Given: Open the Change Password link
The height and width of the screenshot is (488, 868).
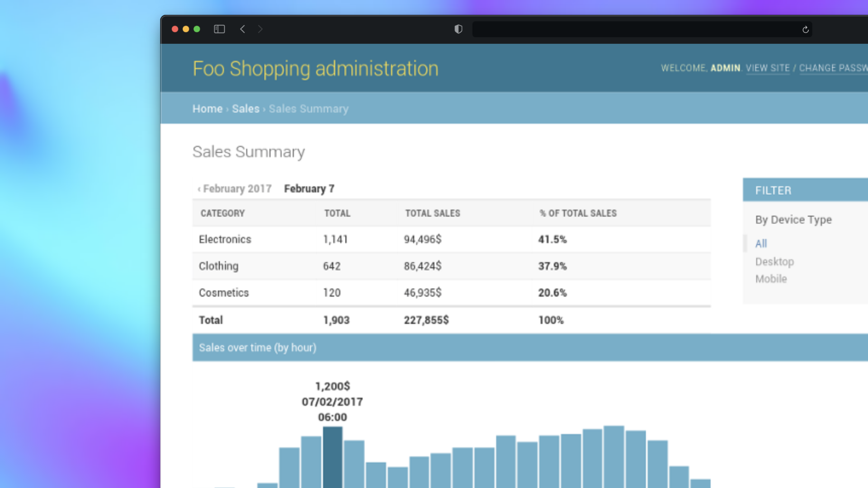Looking at the screenshot, I should (x=833, y=68).
